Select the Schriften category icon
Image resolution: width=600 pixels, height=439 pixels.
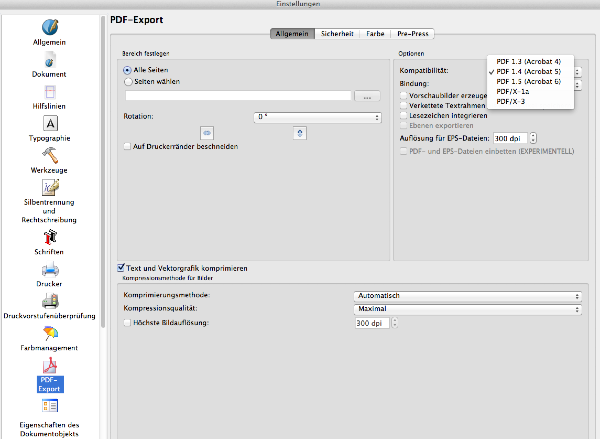click(x=49, y=237)
